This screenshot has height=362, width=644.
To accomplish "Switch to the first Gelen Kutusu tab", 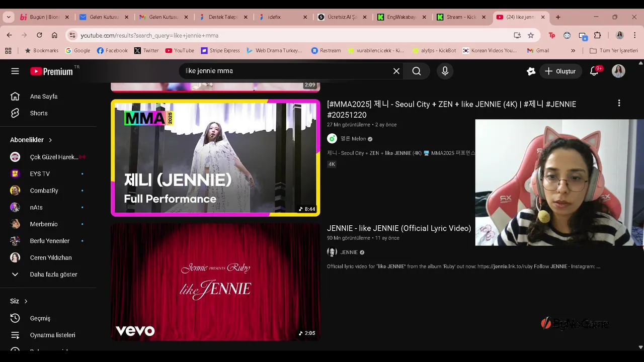I will click(104, 17).
